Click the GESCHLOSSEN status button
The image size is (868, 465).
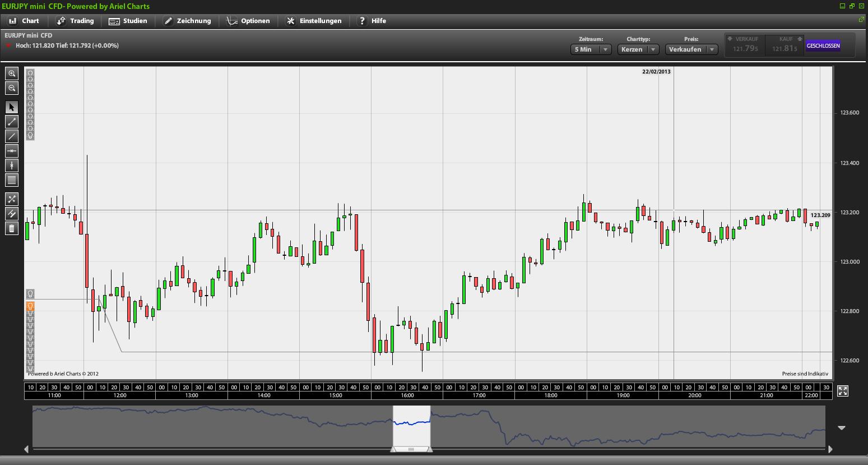pyautogui.click(x=823, y=45)
